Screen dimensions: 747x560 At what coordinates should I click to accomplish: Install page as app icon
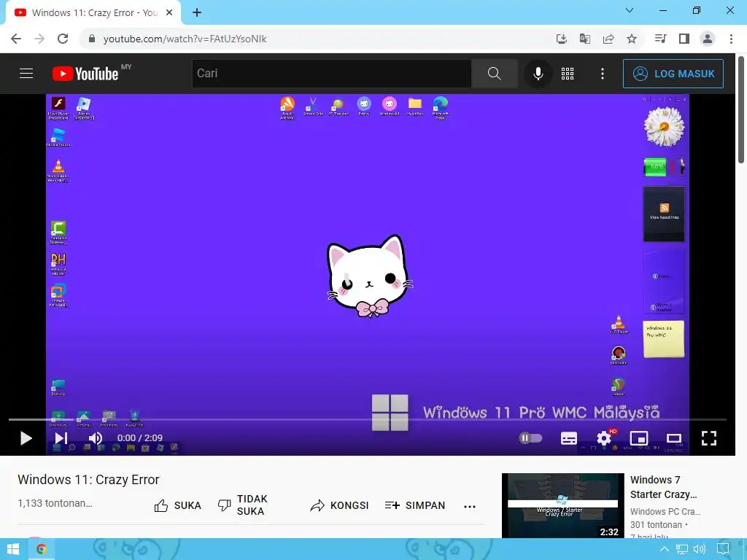tap(562, 39)
